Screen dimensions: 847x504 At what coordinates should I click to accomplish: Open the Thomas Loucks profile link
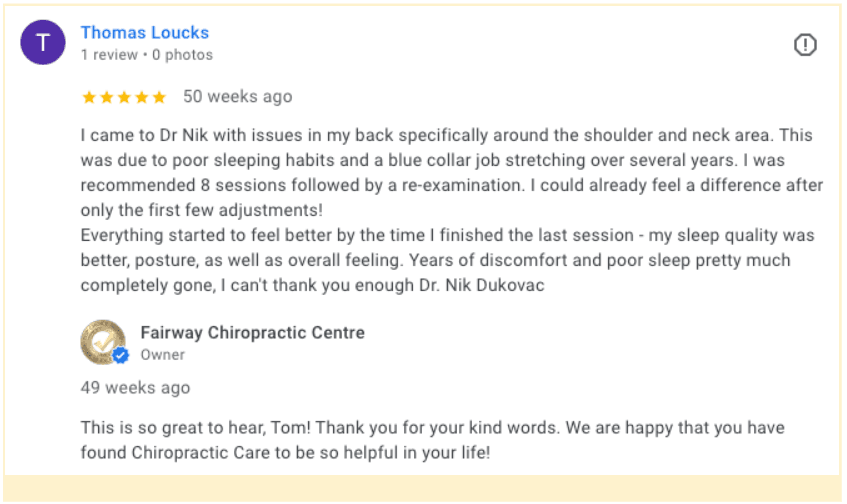[144, 33]
